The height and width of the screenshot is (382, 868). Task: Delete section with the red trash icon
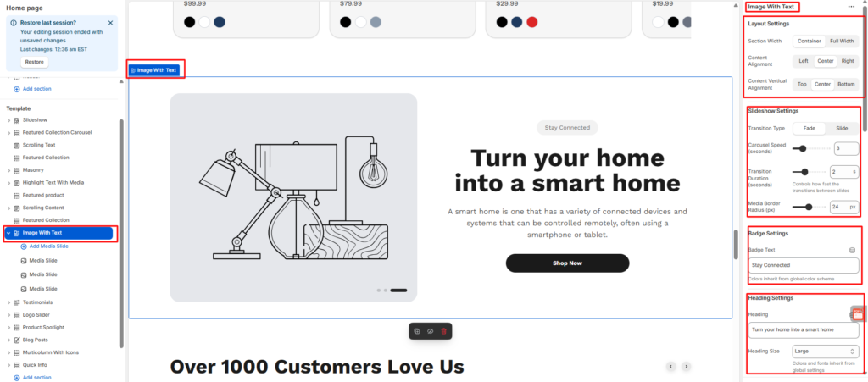click(443, 330)
